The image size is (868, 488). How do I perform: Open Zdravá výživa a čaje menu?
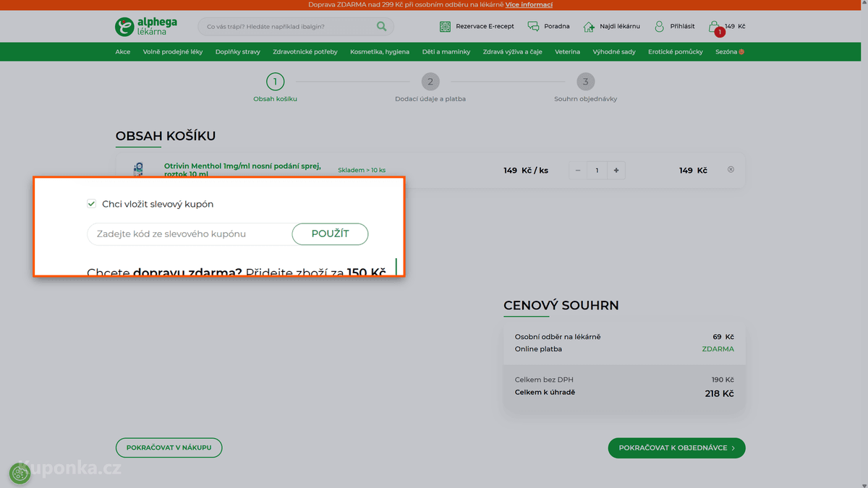coord(512,52)
